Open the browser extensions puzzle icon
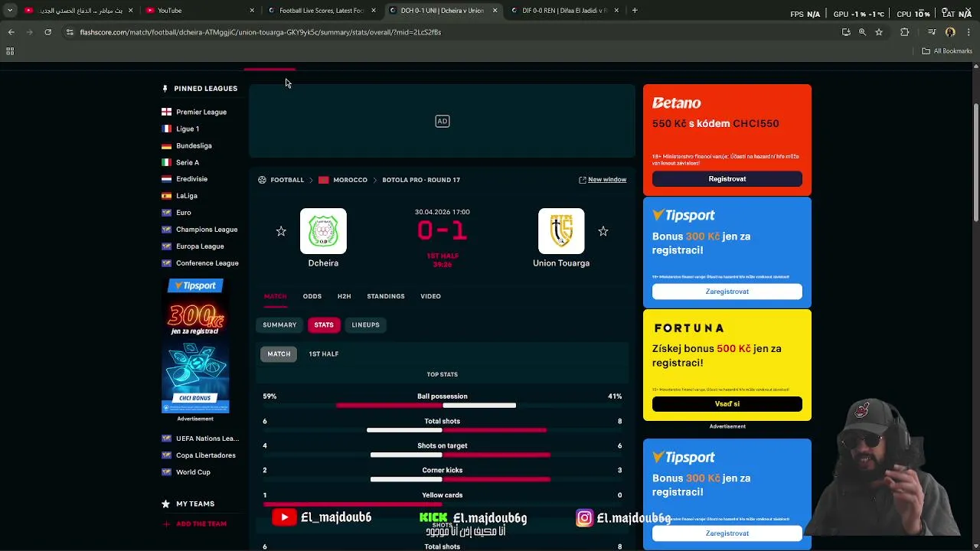 tap(905, 32)
